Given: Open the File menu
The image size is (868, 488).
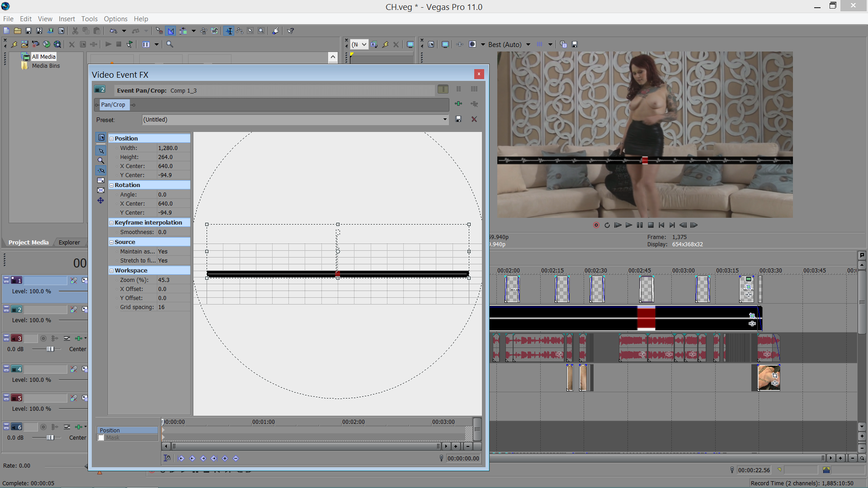Looking at the screenshot, I should pyautogui.click(x=8, y=19).
